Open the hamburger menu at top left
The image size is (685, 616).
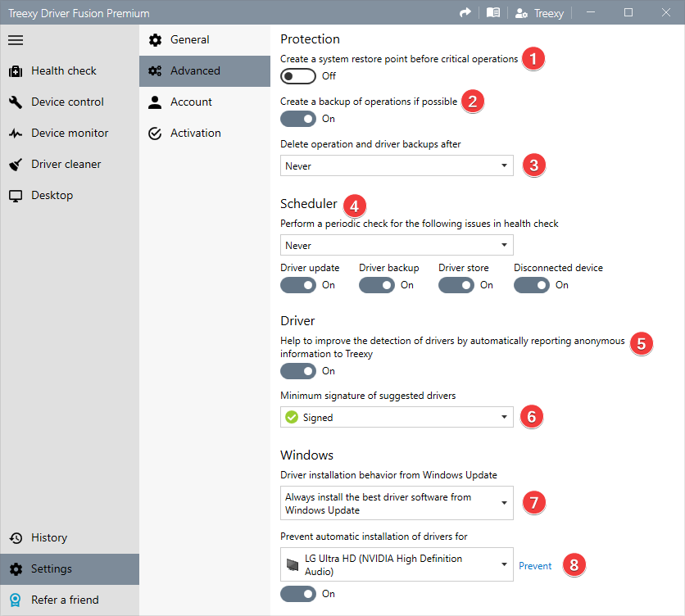pos(15,39)
